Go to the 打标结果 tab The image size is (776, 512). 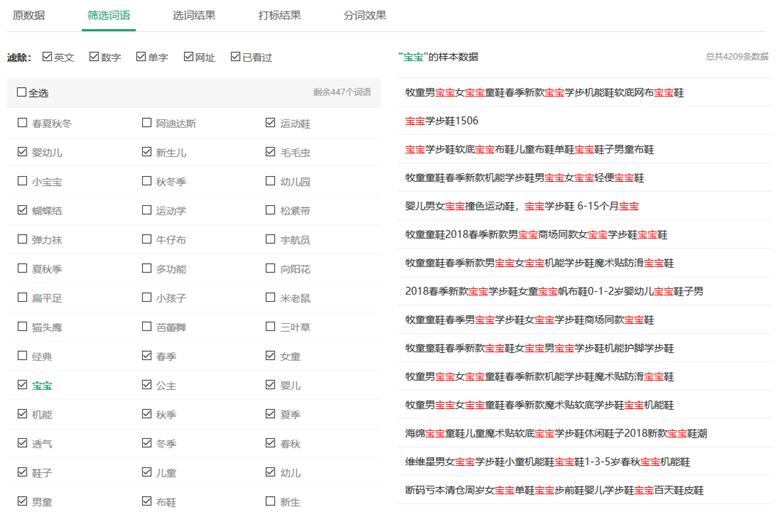coord(280,15)
